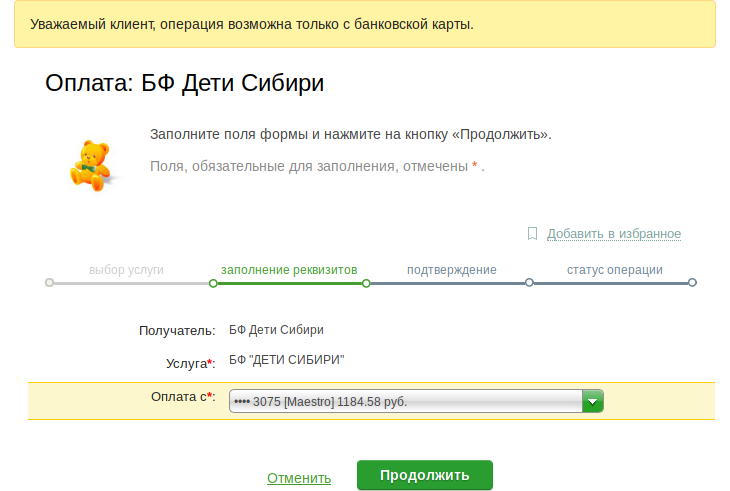Select the подтверждение step
The height and width of the screenshot is (491, 730).
452,270
